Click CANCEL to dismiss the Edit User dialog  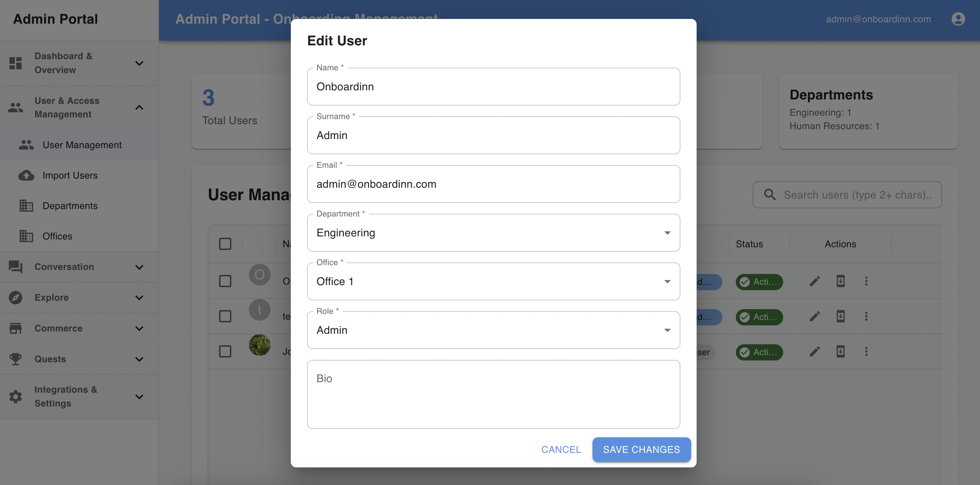[561, 449]
